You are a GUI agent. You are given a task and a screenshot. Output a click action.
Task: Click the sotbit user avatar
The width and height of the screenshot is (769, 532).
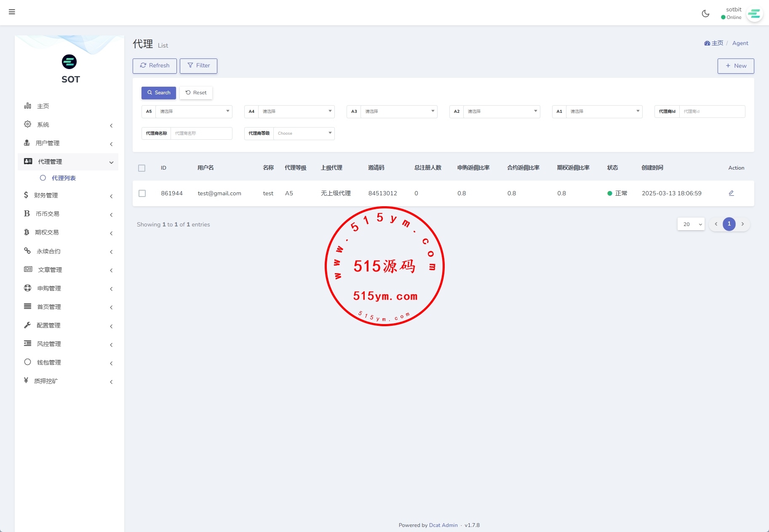[x=754, y=14]
